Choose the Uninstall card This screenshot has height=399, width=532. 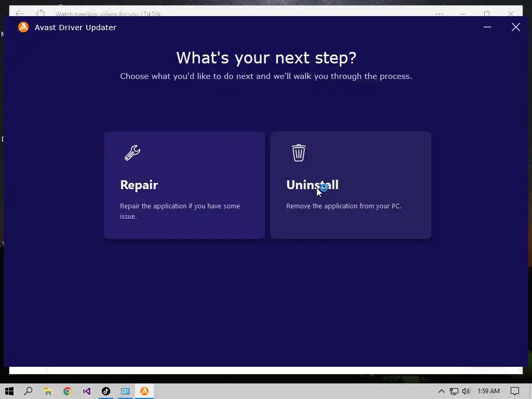click(x=351, y=185)
